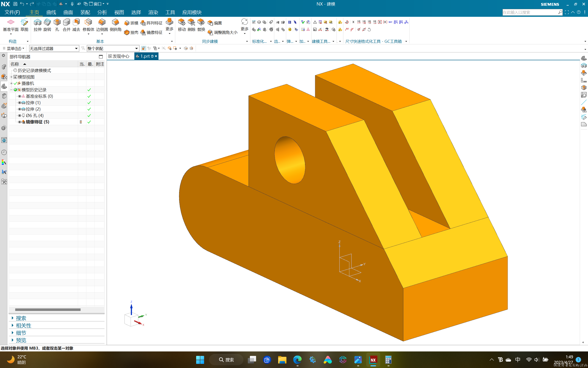The height and width of the screenshot is (368, 588).
Task: Open Microsoft Edge from the taskbar
Action: pos(297,359)
